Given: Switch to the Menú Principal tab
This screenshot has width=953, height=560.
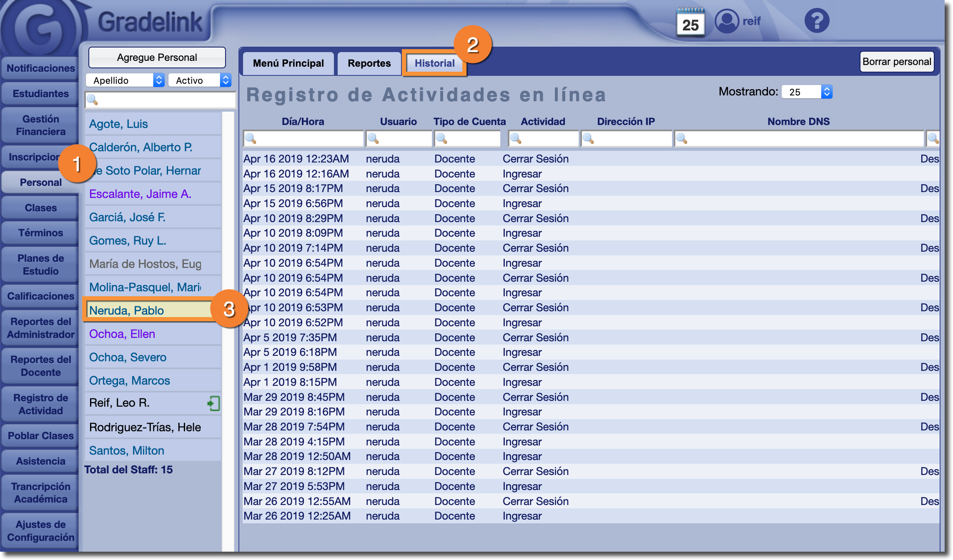Looking at the screenshot, I should click(288, 63).
